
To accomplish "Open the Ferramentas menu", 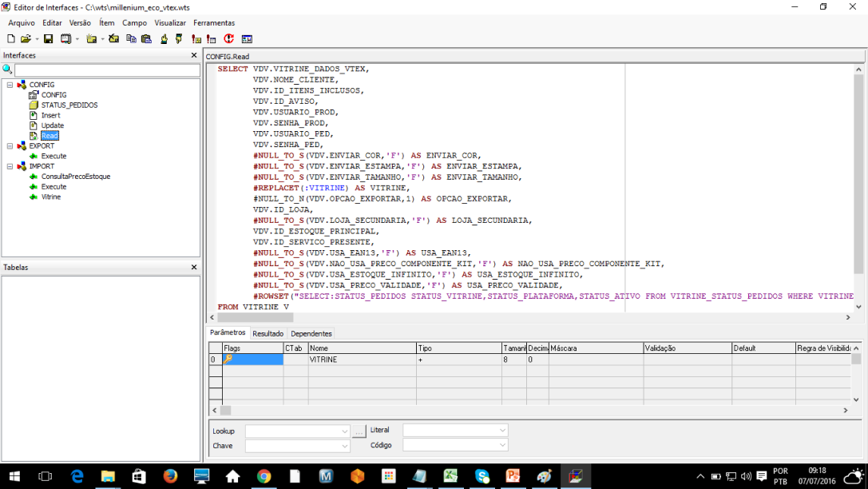I will [x=214, y=23].
